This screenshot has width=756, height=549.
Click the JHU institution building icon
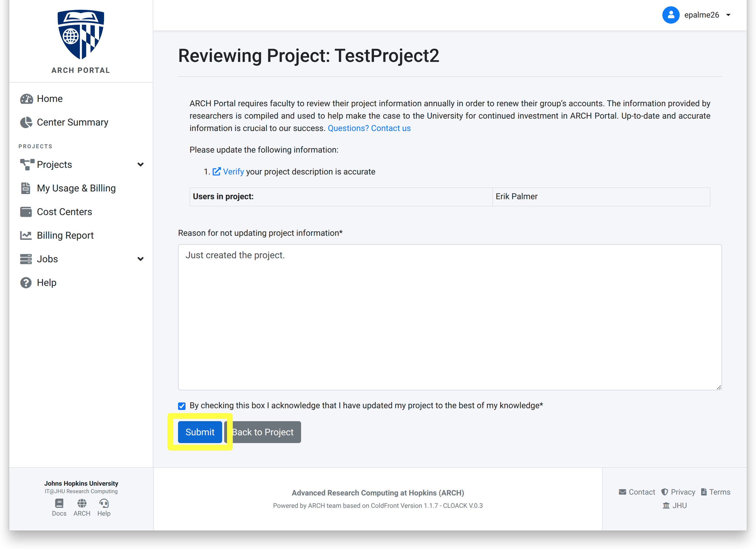(x=666, y=505)
